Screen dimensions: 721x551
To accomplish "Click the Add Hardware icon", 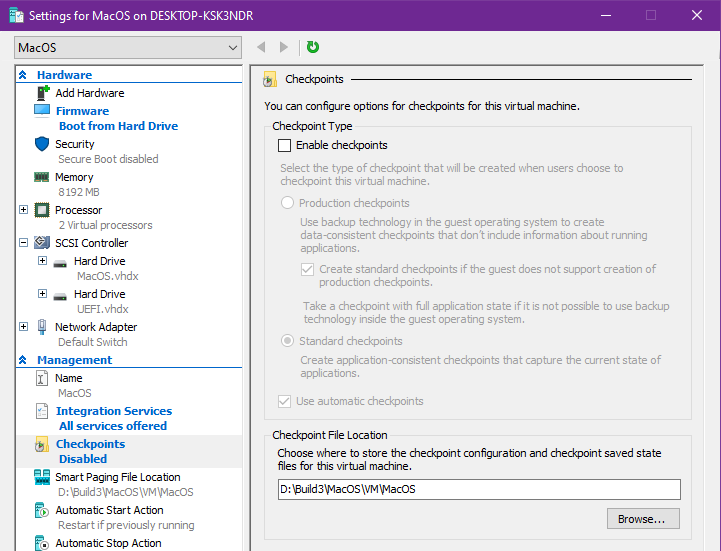I will coord(42,93).
